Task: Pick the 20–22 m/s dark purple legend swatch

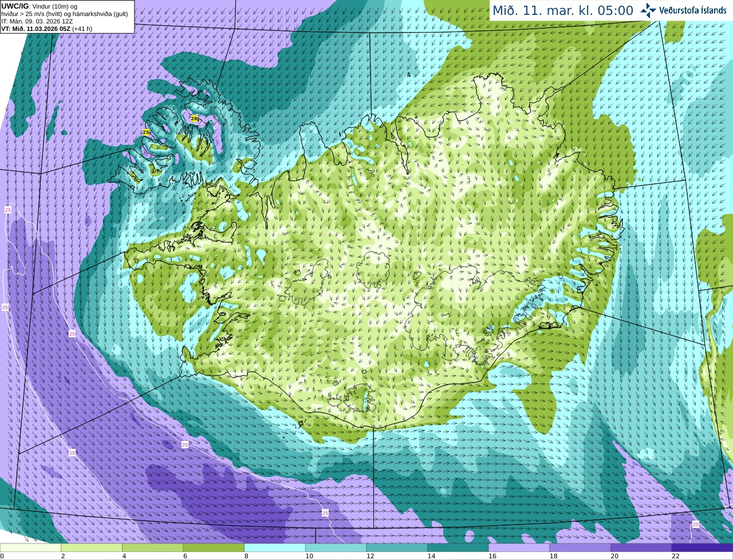Action: pos(641,547)
